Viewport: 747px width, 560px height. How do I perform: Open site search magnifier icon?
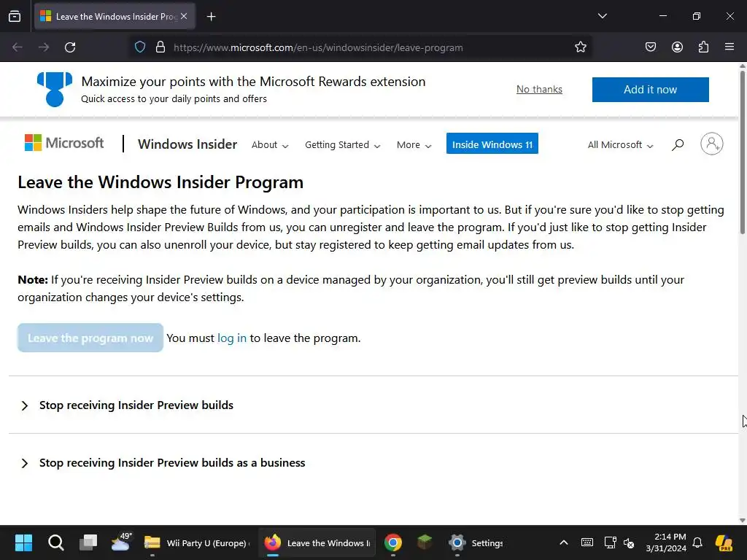pyautogui.click(x=678, y=144)
